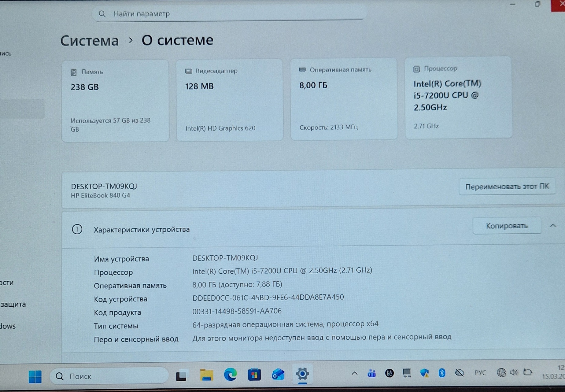Open Microsoft Store from the taskbar
Screen dimensions: 565x392
(254, 375)
